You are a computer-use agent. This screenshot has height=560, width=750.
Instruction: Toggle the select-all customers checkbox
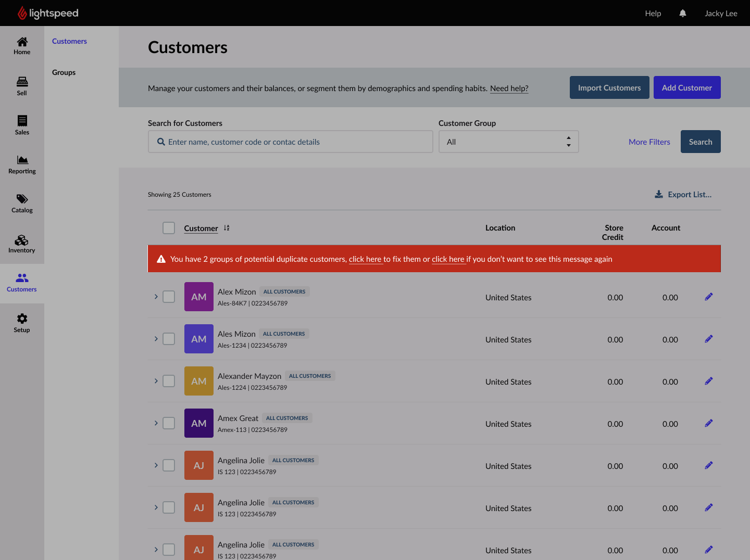tap(169, 228)
